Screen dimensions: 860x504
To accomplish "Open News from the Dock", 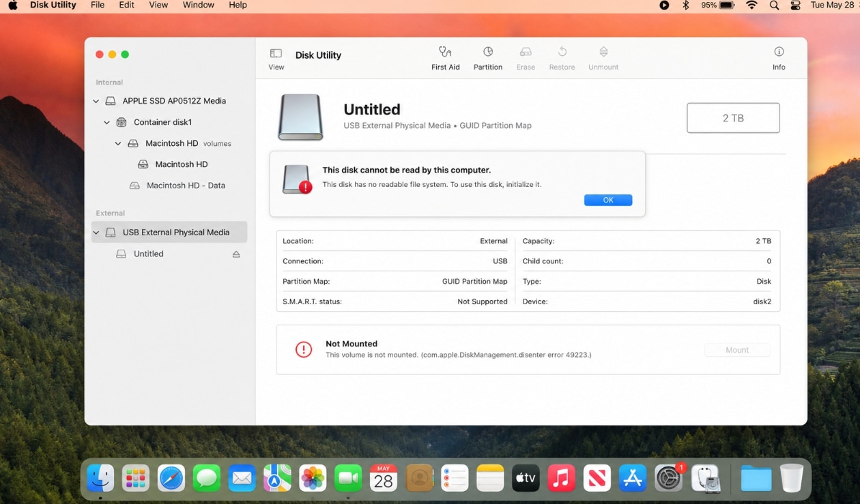I will click(597, 478).
